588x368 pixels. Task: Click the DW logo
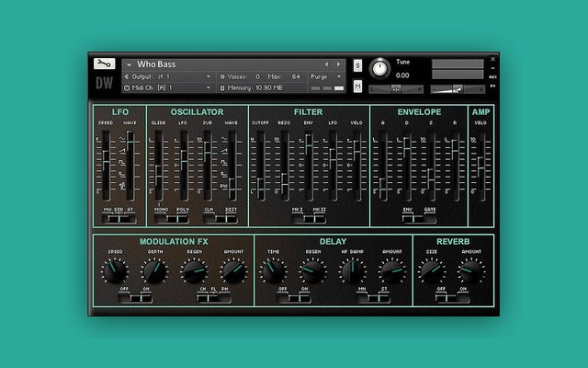pos(104,84)
